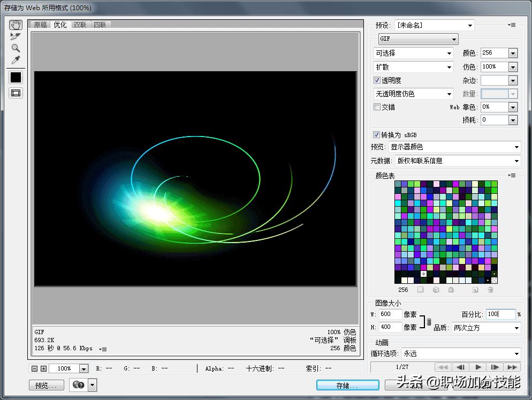Open the GIF format dropdown
Screen dimensions: 532x400
[x=455, y=39]
